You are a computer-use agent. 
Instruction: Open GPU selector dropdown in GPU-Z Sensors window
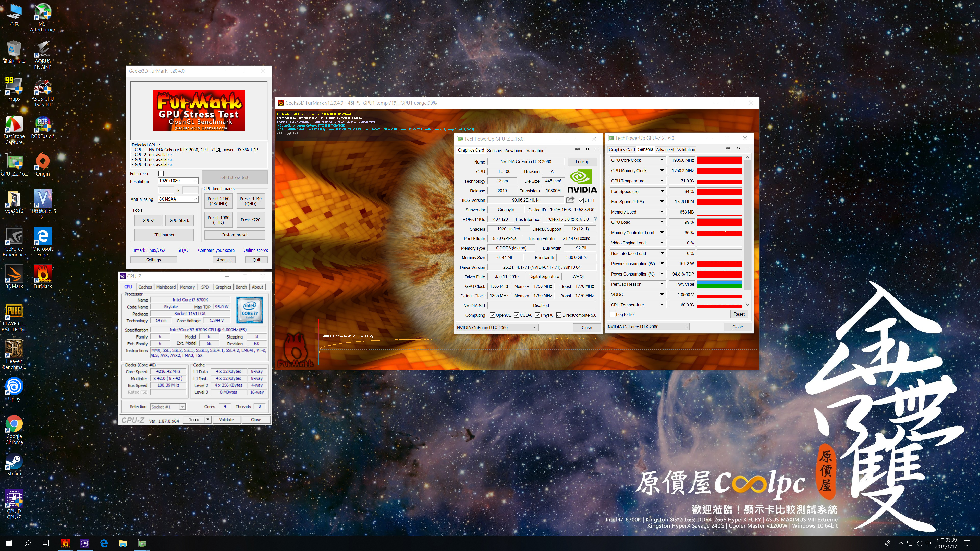click(x=647, y=327)
